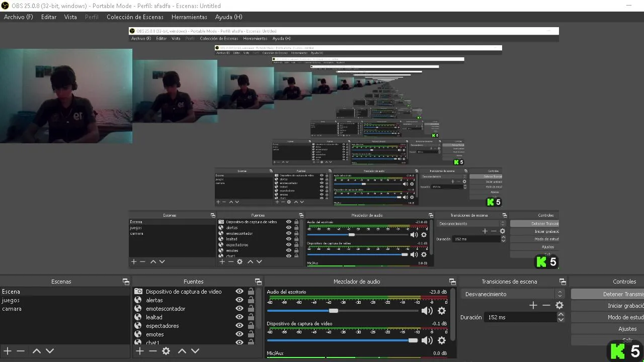Click the audio mixer vertical scrollbar
Viewport: 644px width, 362px height.
(x=453, y=314)
